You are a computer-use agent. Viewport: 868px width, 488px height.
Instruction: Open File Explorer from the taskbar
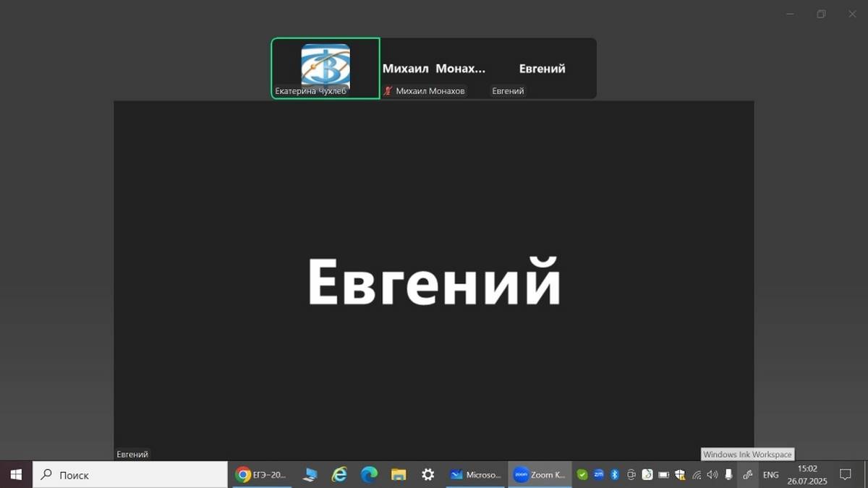click(399, 475)
